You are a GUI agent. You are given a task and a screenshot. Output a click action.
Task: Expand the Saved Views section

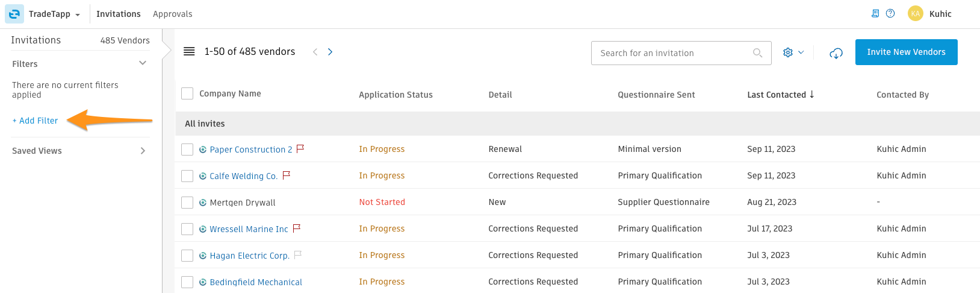point(143,151)
